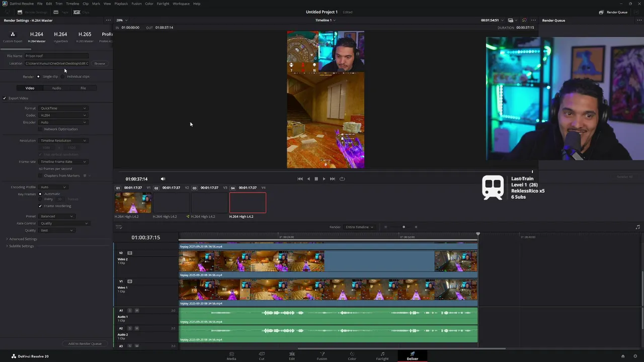Screen dimensions: 644x362
Task: Click the V1 track clip icon
Action: [130, 282]
